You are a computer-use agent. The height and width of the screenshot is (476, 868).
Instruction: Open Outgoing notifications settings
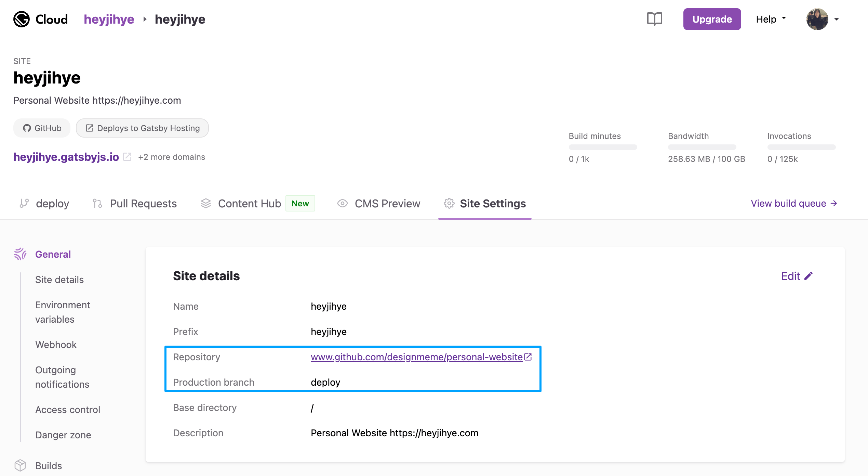[x=62, y=377]
